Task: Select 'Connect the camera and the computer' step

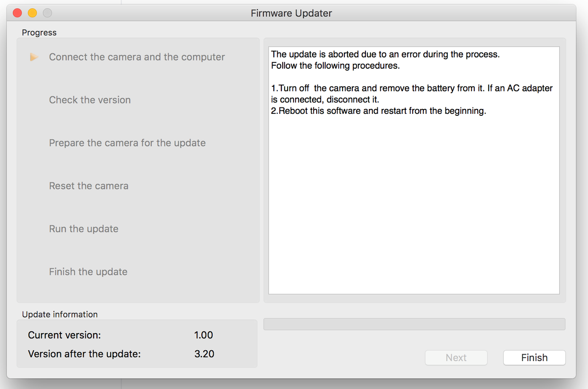Action: [x=137, y=57]
